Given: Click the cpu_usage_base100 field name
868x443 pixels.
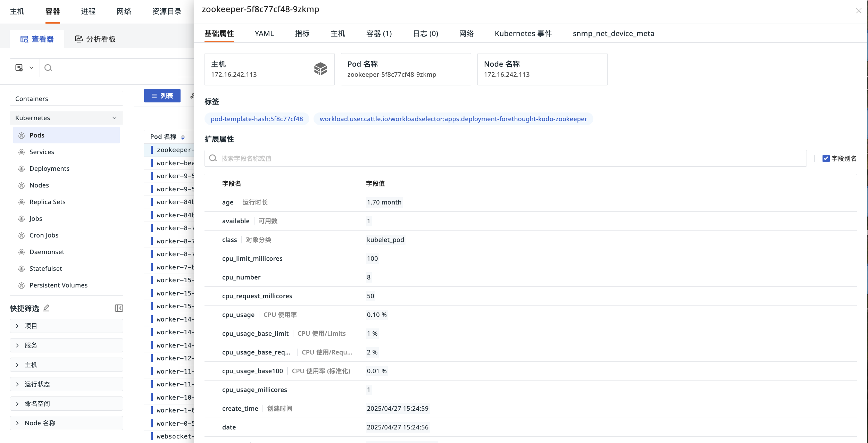Looking at the screenshot, I should [252, 371].
